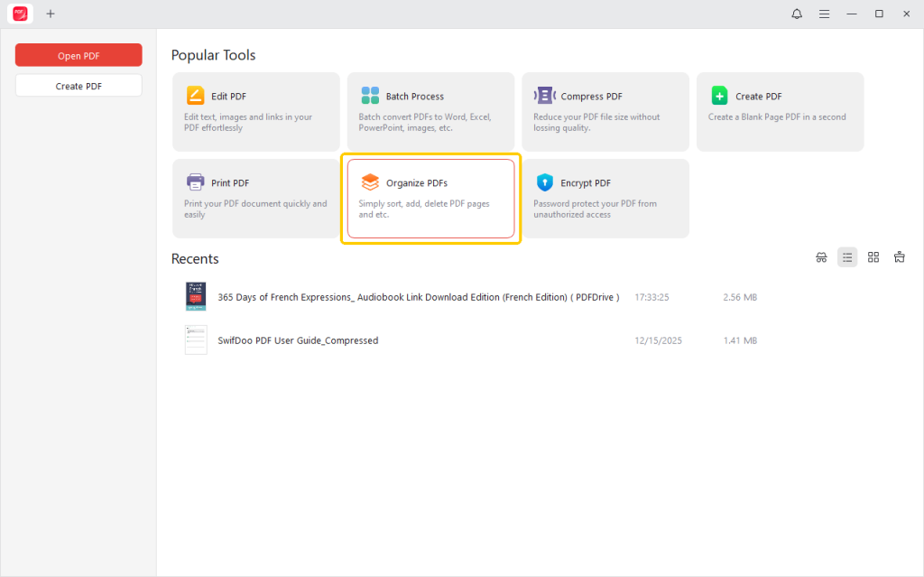This screenshot has width=924, height=577.
Task: Open the hamburger main menu
Action: [824, 14]
